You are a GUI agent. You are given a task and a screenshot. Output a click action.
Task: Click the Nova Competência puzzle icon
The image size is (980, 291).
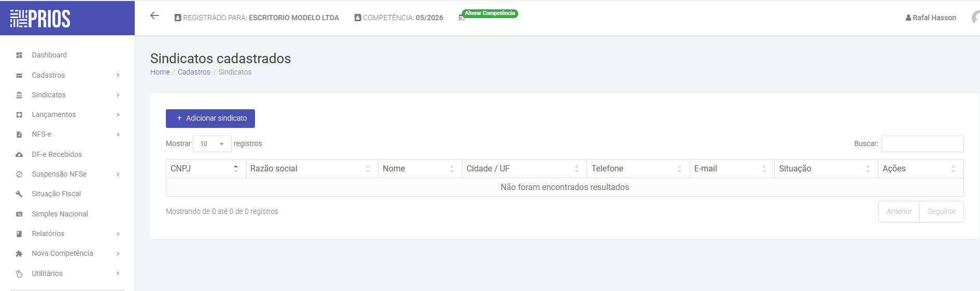tap(19, 253)
